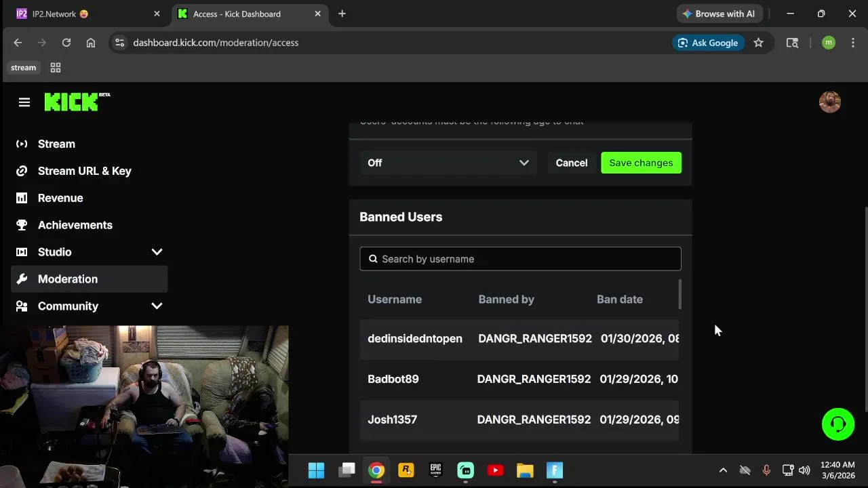Select Moderation in the sidebar
Screen dimensions: 868x488
89,279
